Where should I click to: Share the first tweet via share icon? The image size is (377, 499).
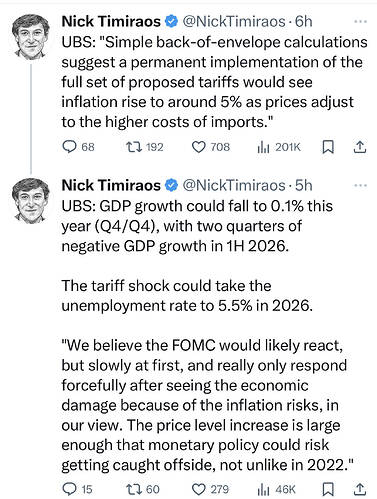pos(360,147)
